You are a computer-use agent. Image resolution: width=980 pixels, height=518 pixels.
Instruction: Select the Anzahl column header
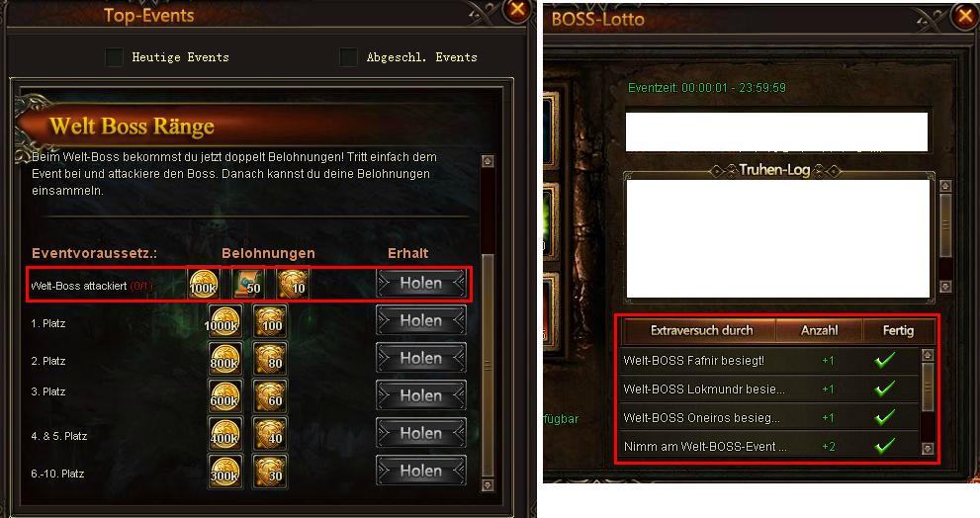(820, 330)
